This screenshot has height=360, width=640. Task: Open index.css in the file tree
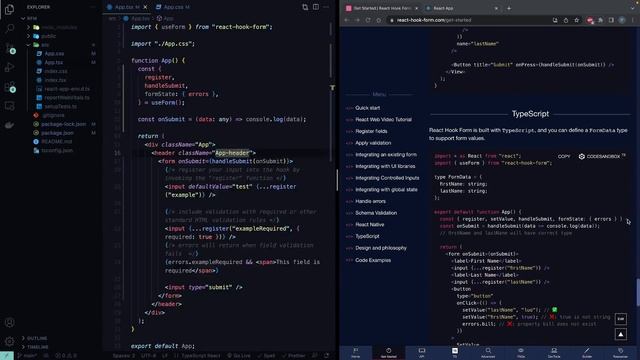point(56,71)
